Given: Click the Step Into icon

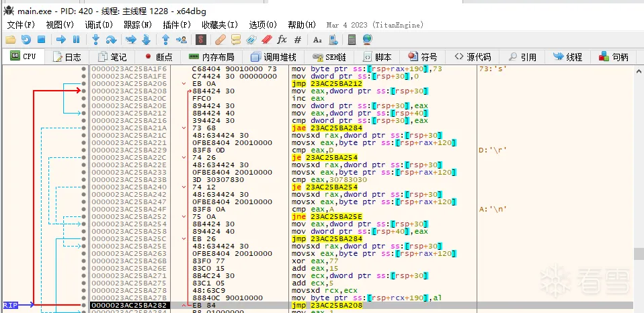Looking at the screenshot, I should 96,40.
